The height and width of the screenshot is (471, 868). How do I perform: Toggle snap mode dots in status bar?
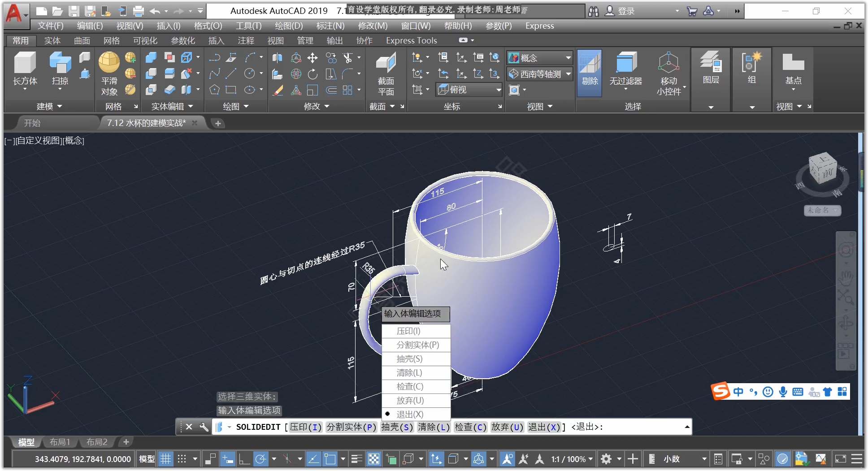(x=182, y=459)
